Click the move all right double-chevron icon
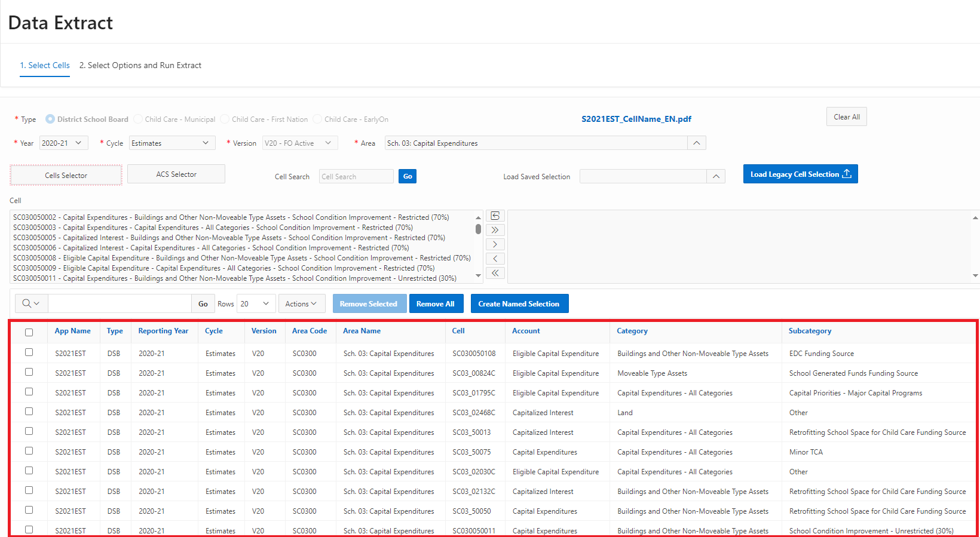Image resolution: width=980 pixels, height=537 pixels. [x=495, y=230]
